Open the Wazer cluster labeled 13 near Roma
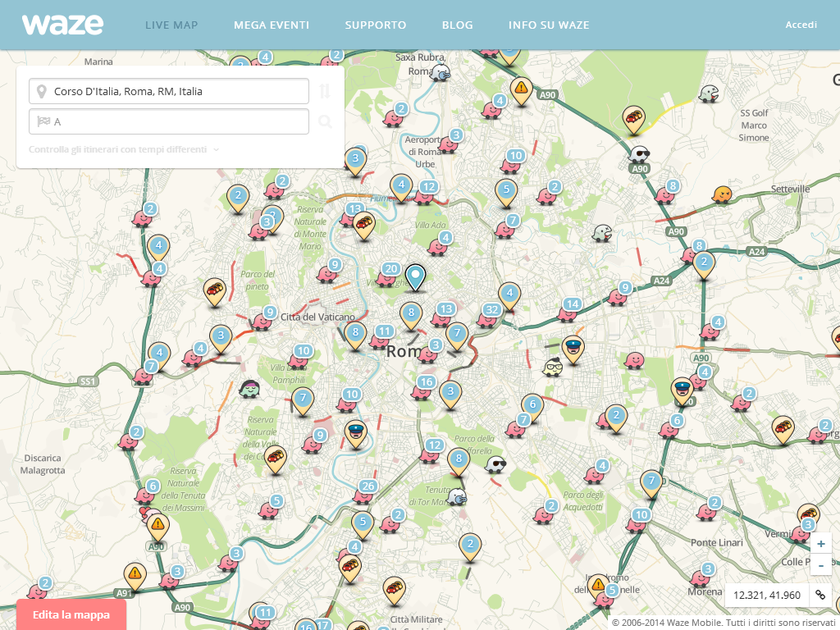The image size is (840, 630). [x=442, y=315]
